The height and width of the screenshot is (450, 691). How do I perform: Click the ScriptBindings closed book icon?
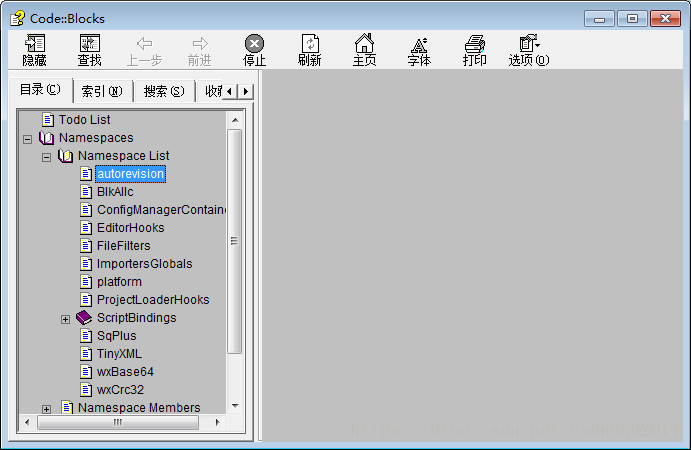[x=84, y=317]
